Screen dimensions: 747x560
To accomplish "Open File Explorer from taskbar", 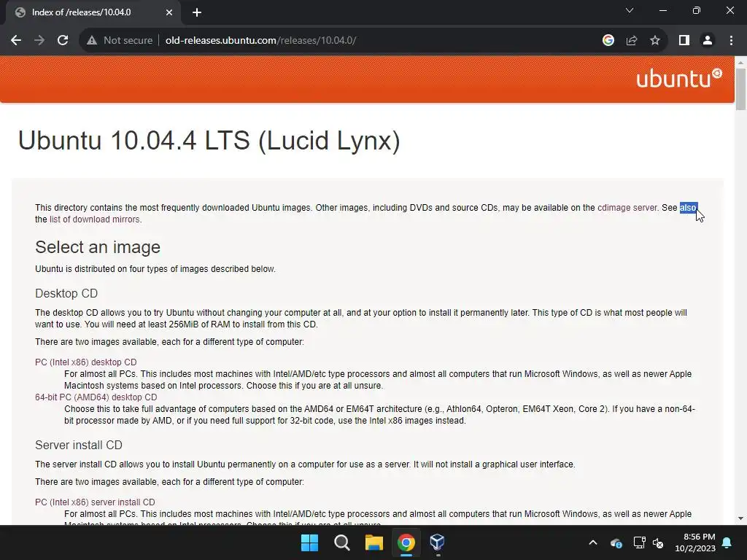I will coord(374,542).
